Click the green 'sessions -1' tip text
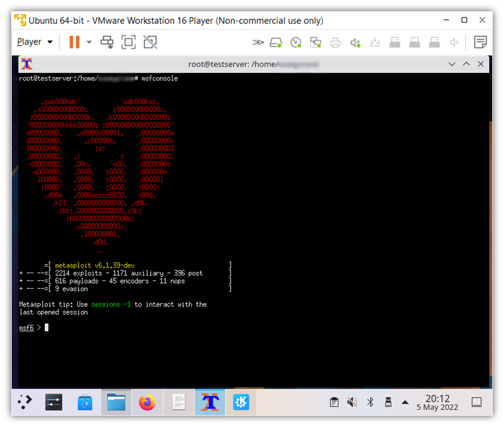 pyautogui.click(x=111, y=304)
